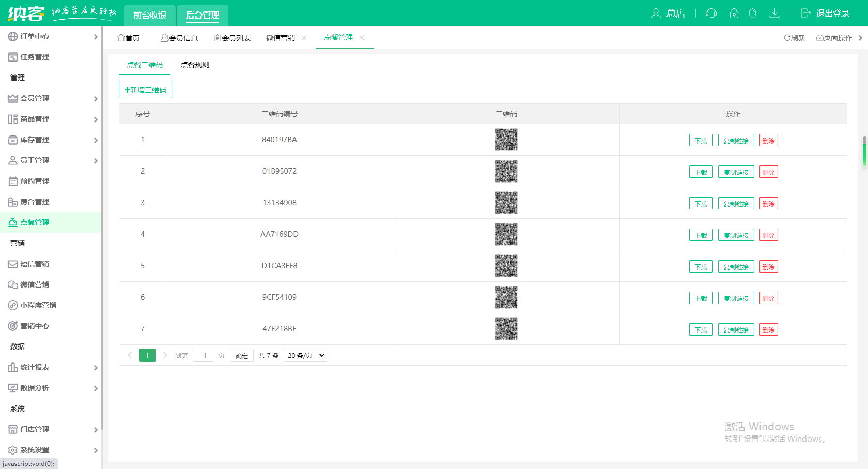The width and height of the screenshot is (868, 469).
Task: Open the 20条/页 page size dropdown
Action: (305, 355)
